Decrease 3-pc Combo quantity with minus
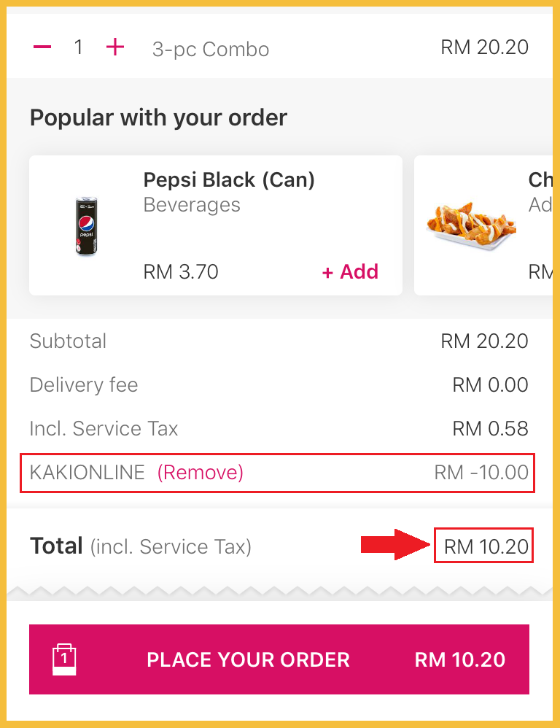This screenshot has height=728, width=560. tap(42, 47)
